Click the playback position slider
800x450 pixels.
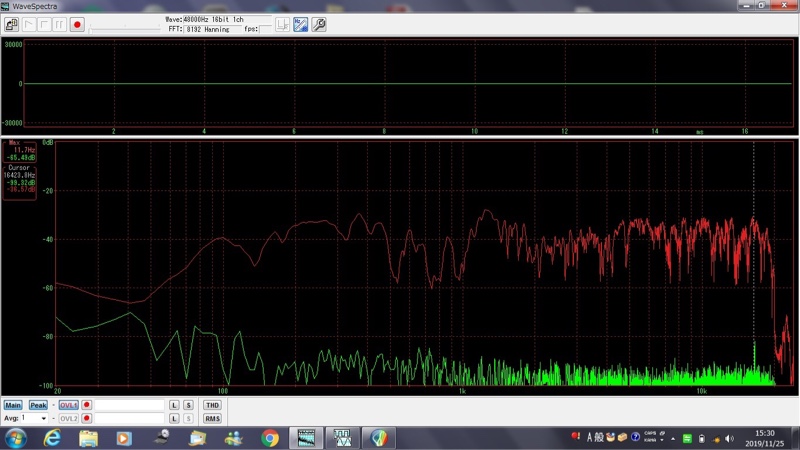tap(124, 28)
